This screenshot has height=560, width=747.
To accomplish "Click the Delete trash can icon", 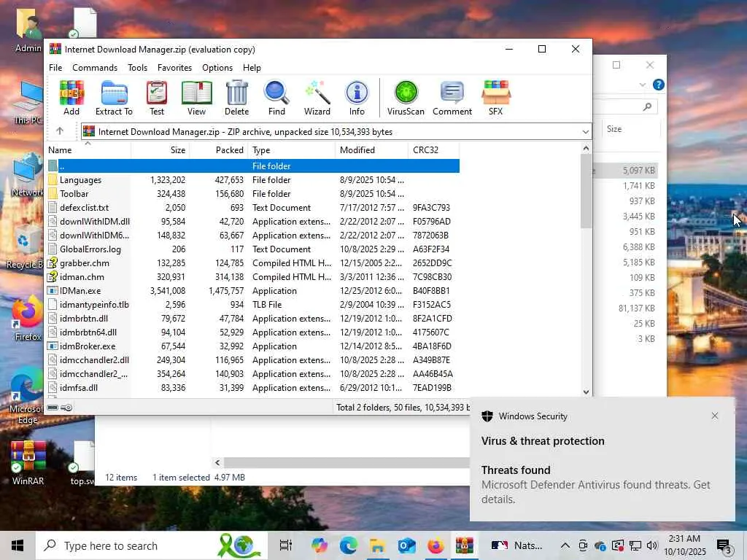I will [237, 98].
